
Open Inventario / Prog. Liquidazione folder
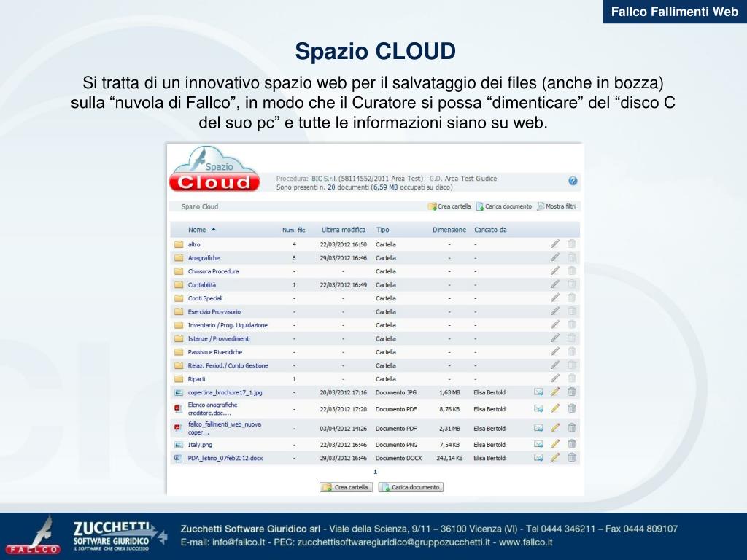tap(228, 325)
